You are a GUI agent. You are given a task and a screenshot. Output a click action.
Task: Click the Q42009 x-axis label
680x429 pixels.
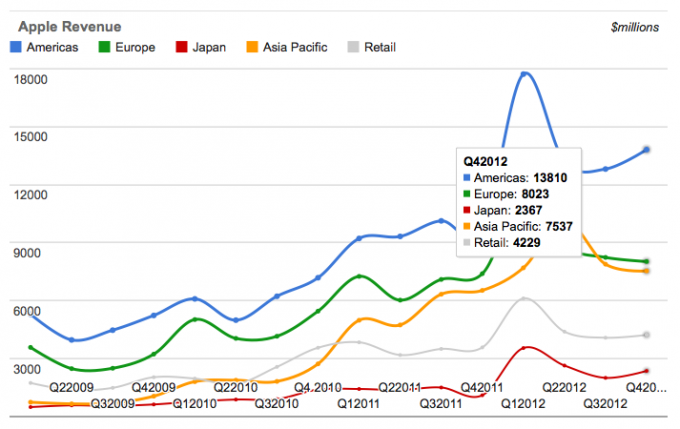pyautogui.click(x=154, y=387)
